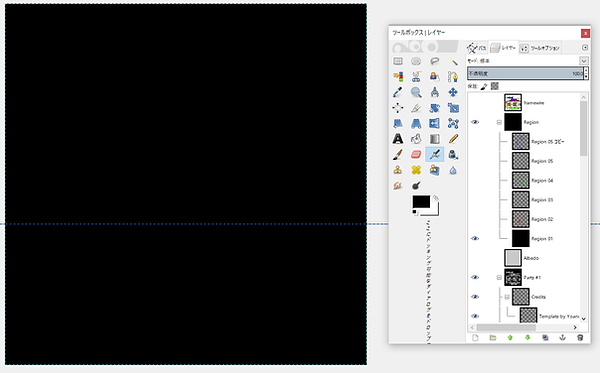Select the Zoom magnifier tool

[416, 92]
